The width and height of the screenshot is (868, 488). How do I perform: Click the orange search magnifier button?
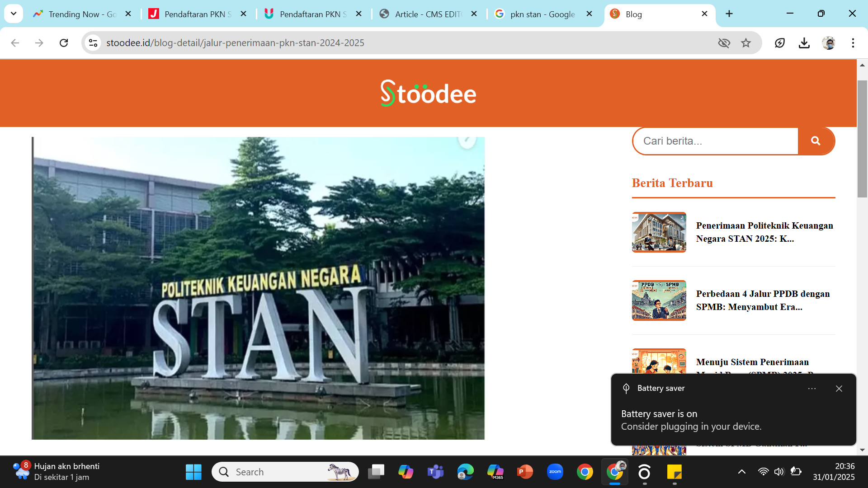tap(816, 141)
